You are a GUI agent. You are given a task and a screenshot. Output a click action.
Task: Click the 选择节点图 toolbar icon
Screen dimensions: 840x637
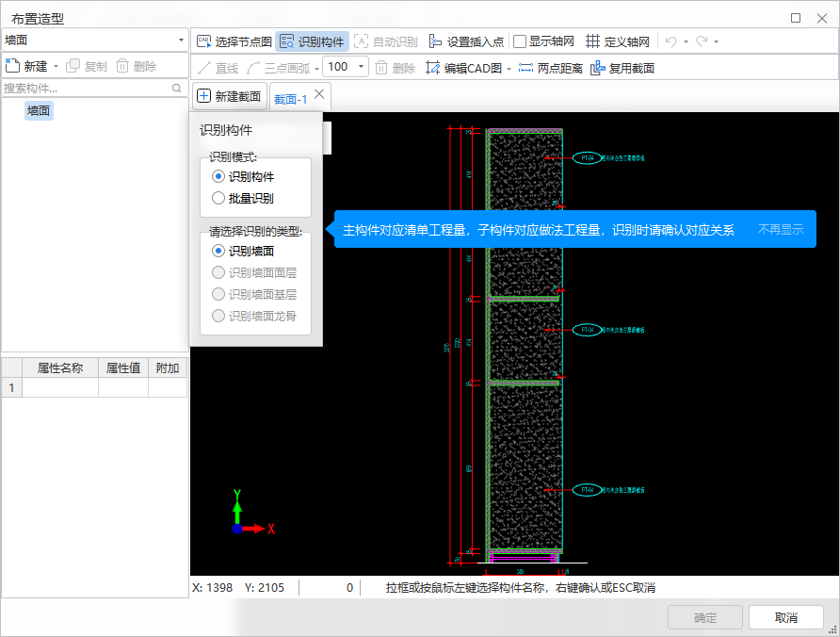(x=203, y=41)
